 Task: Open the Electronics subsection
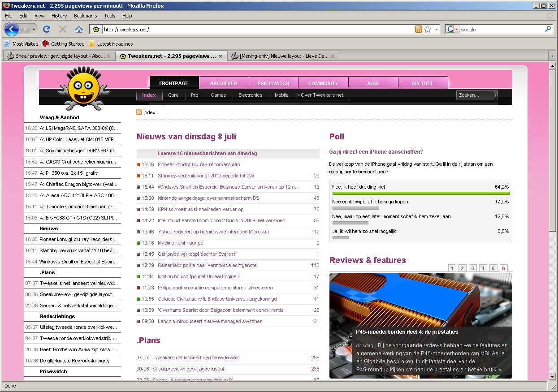[250, 95]
